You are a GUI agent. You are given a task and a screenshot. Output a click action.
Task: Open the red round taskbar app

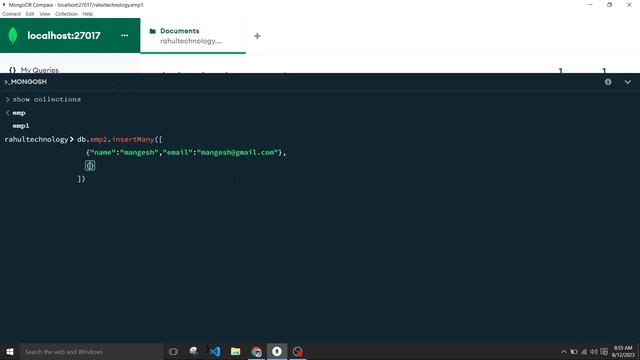point(298,351)
